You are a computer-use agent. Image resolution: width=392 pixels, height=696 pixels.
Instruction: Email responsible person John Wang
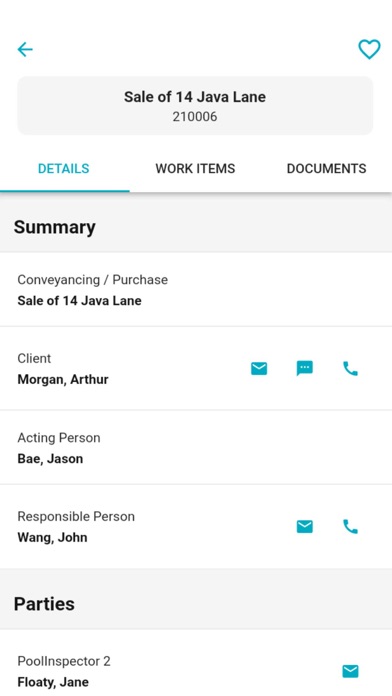[305, 526]
